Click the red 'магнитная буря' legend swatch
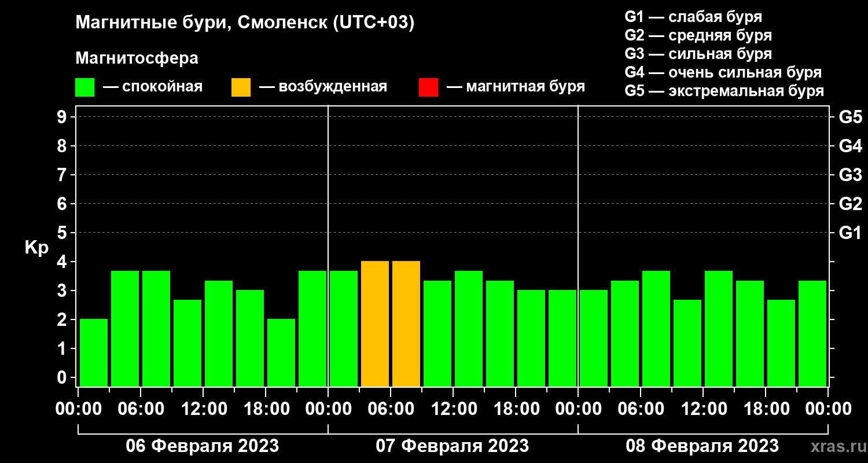868x463 pixels. [x=428, y=87]
